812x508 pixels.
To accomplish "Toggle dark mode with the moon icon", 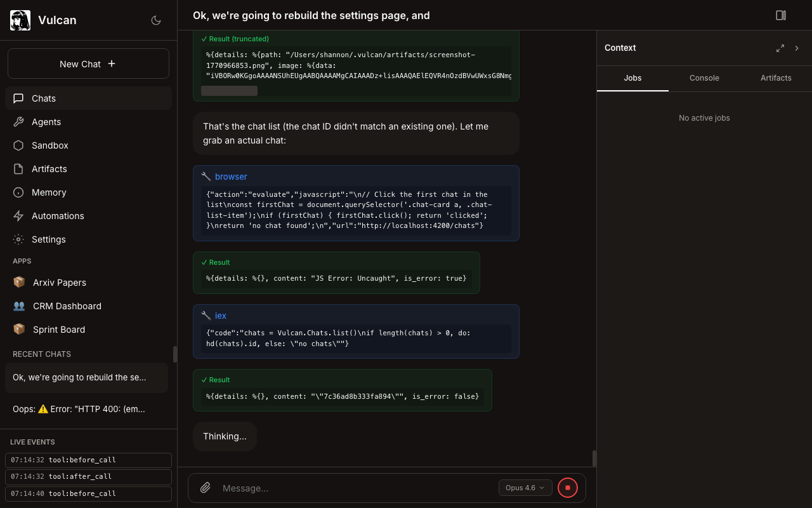I will click(x=156, y=20).
